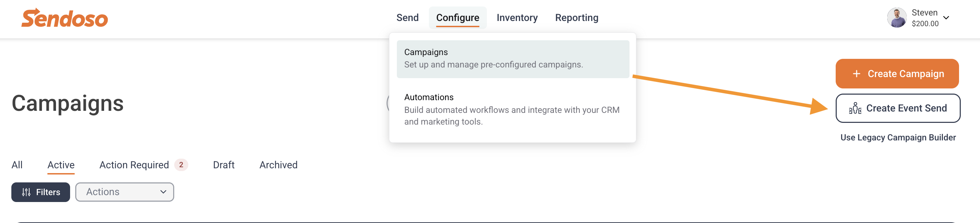The height and width of the screenshot is (223, 980).
Task: Click Create Event Send button
Action: [x=898, y=108]
